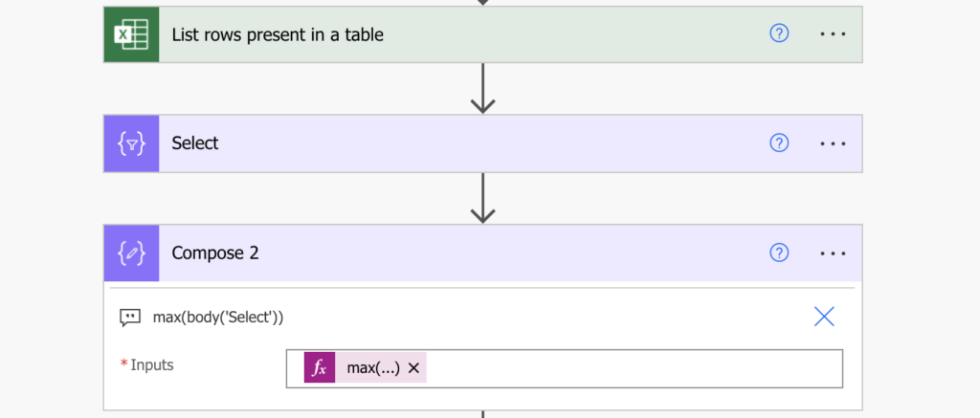980x418 pixels.
Task: Open the Compose 2 ellipsis menu
Action: 834,253
